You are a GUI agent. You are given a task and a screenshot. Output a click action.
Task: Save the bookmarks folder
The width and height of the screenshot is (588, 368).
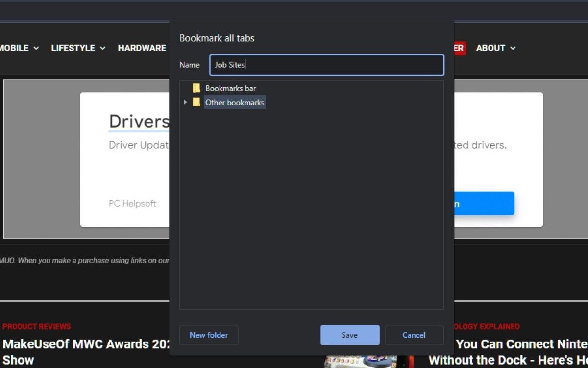[x=350, y=335]
